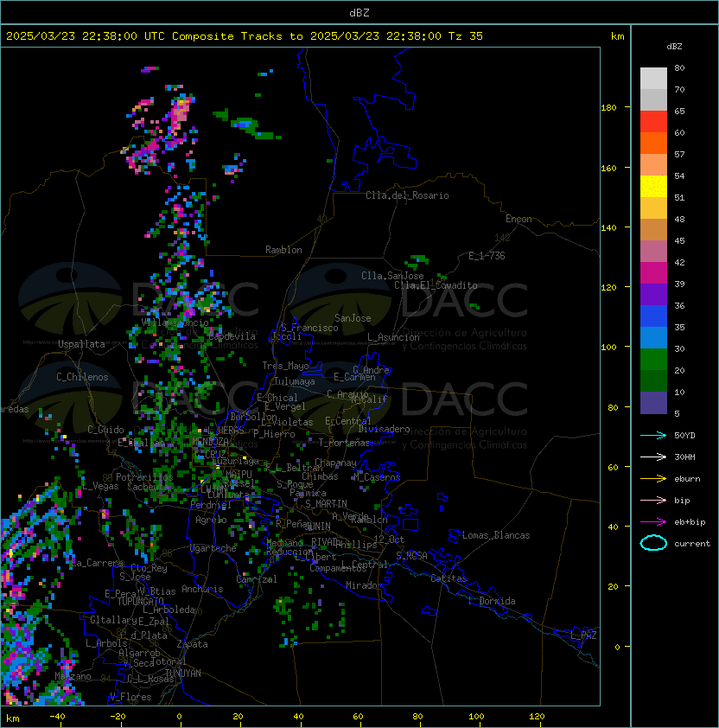Image resolution: width=719 pixels, height=728 pixels.
Task: Click the 'Mirador' map label
Action: [x=364, y=585]
